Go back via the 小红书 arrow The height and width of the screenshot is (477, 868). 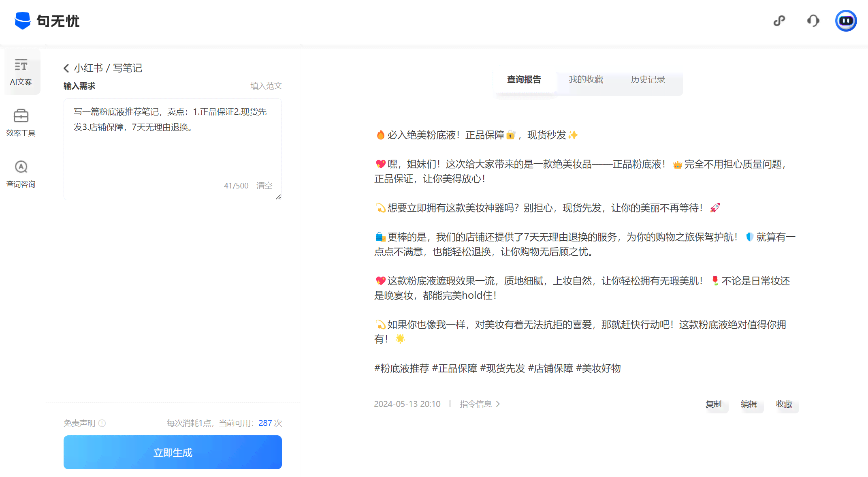[x=66, y=68]
